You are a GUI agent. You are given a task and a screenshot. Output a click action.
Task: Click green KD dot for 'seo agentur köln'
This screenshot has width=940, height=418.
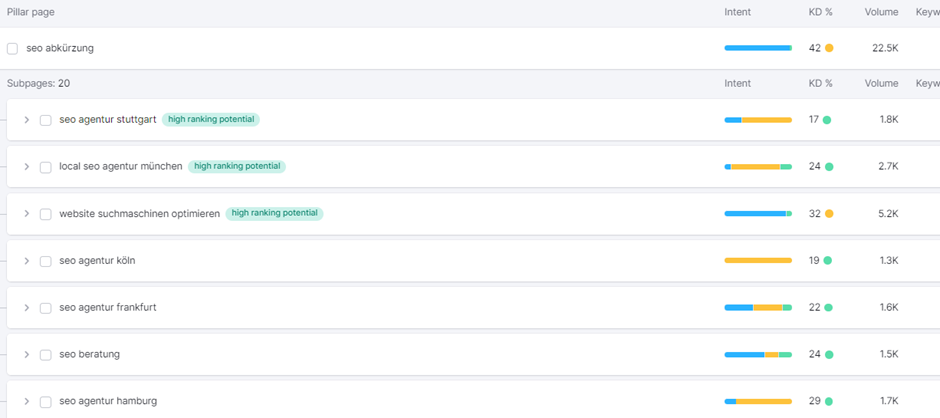tap(826, 261)
